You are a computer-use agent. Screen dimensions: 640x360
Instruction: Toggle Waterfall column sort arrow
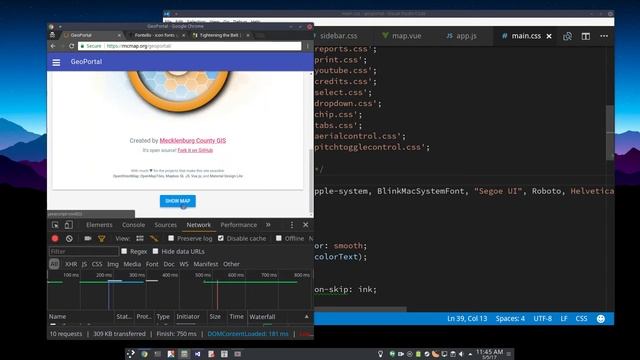pos(307,316)
